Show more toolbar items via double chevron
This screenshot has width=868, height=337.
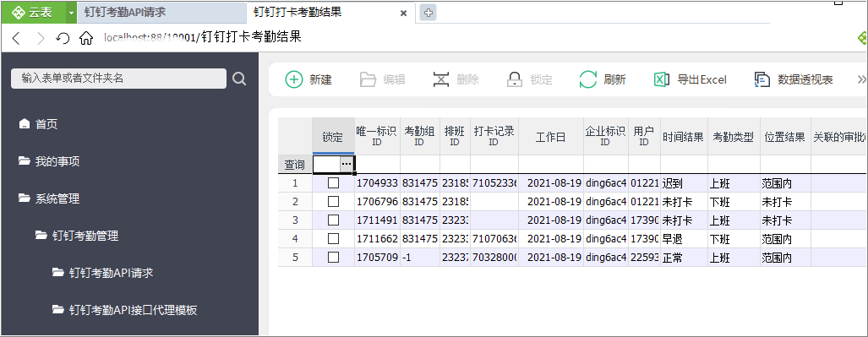(861, 79)
